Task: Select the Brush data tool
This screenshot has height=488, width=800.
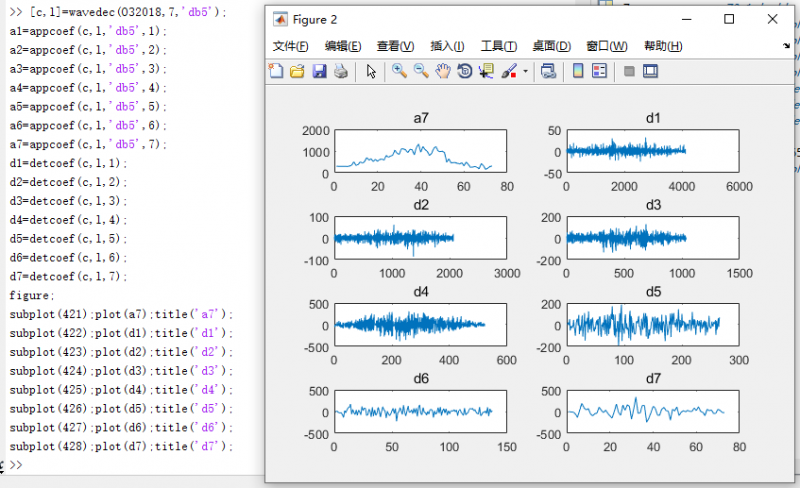Action: click(508, 71)
